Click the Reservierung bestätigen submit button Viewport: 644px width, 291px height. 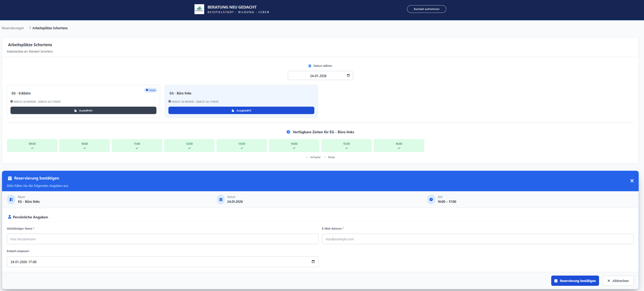575,281
